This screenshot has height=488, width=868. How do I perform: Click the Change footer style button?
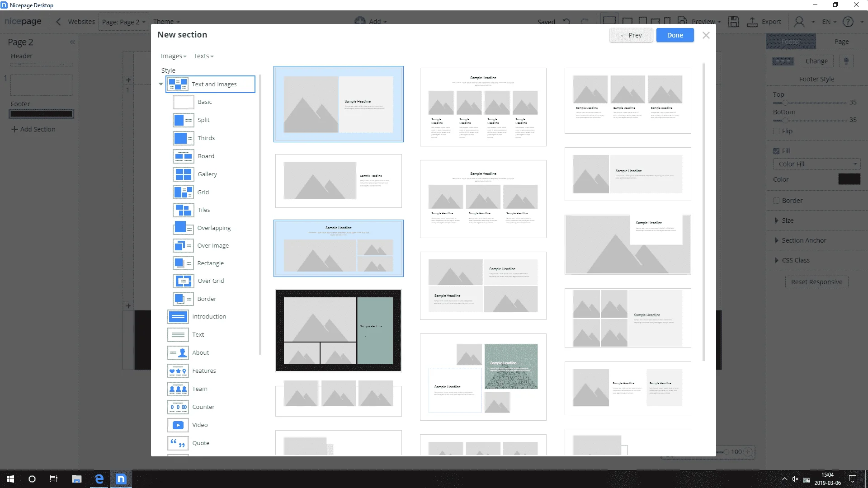[816, 61]
